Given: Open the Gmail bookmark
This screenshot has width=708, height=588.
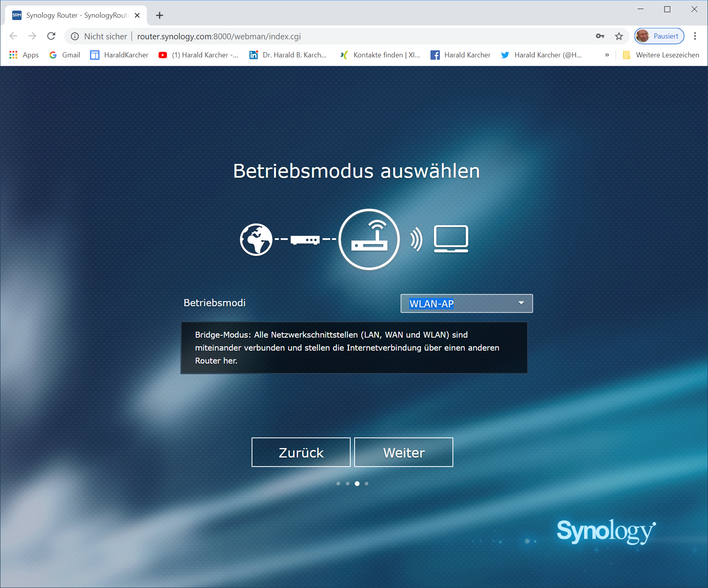Looking at the screenshot, I should tap(65, 55).
